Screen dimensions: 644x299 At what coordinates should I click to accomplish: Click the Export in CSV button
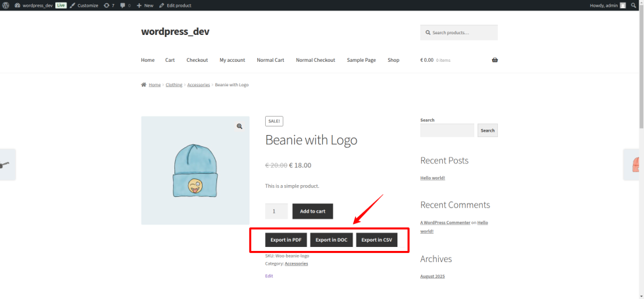coord(376,240)
